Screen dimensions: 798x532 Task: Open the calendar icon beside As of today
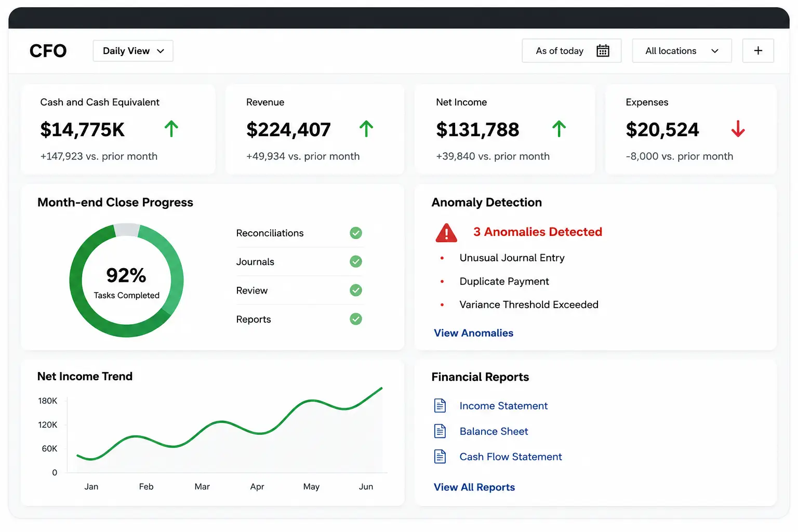[x=603, y=50]
